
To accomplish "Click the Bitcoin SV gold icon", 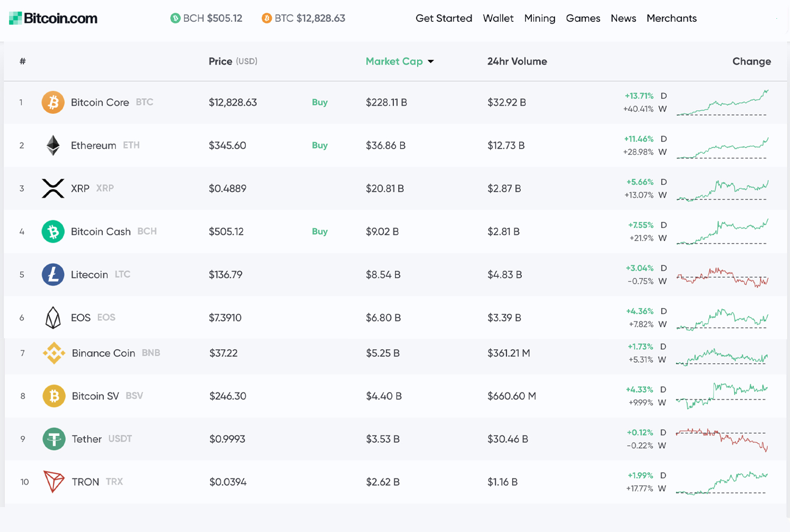I will click(54, 396).
